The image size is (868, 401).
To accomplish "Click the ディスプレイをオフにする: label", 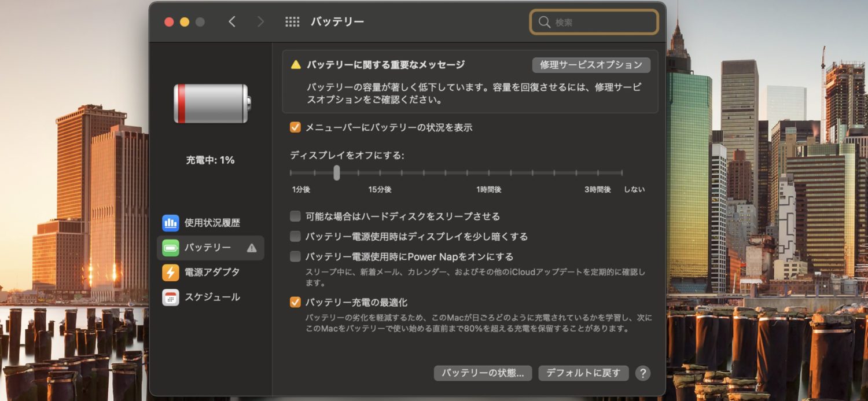I will (347, 155).
